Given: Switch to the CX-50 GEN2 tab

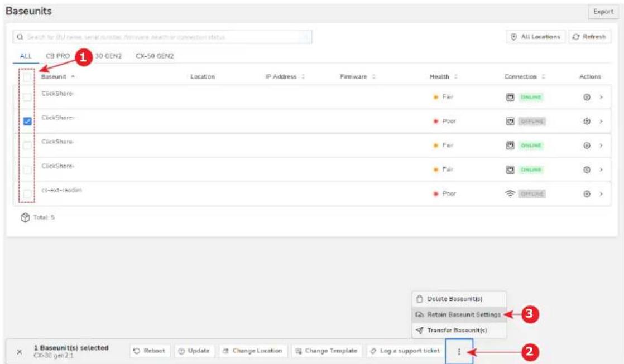Looking at the screenshot, I should [x=155, y=56].
